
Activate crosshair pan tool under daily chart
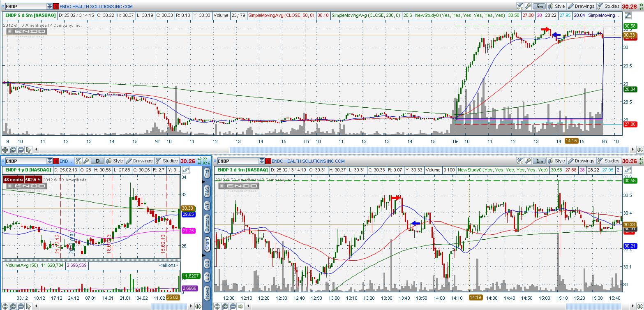click(6, 306)
